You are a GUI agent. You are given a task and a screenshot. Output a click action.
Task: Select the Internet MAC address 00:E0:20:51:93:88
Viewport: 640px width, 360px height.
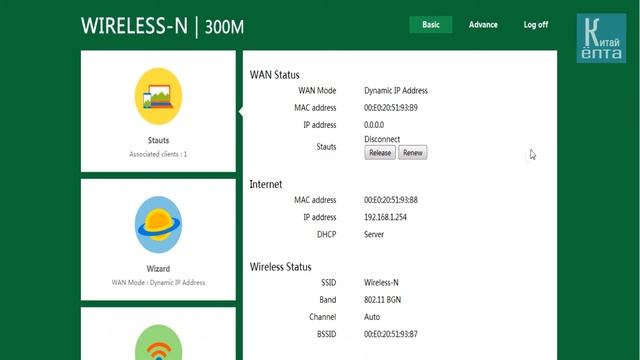[x=391, y=200]
